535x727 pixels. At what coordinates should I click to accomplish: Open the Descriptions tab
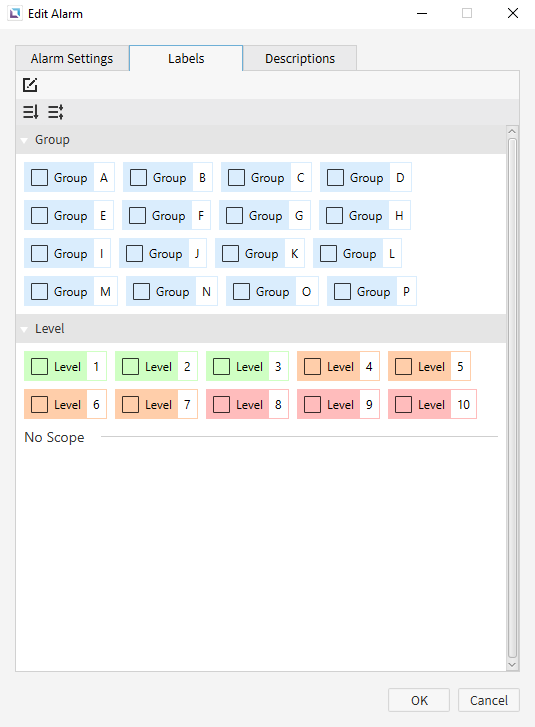(x=300, y=58)
